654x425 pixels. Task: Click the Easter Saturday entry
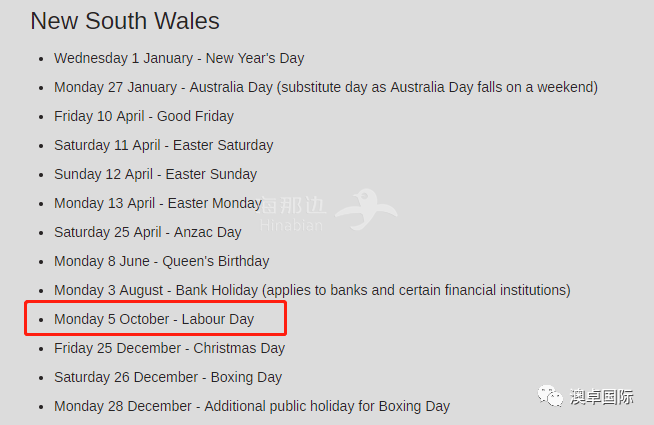point(164,146)
